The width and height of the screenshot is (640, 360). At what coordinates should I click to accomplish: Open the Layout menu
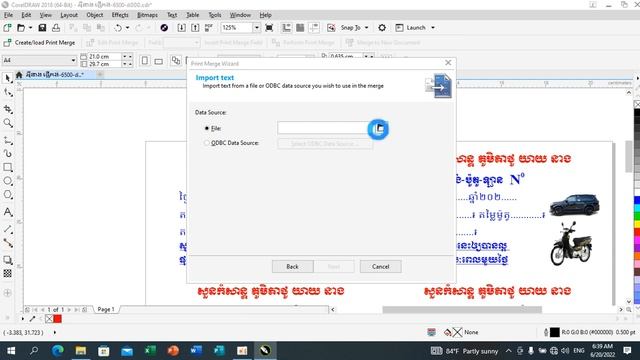69,15
